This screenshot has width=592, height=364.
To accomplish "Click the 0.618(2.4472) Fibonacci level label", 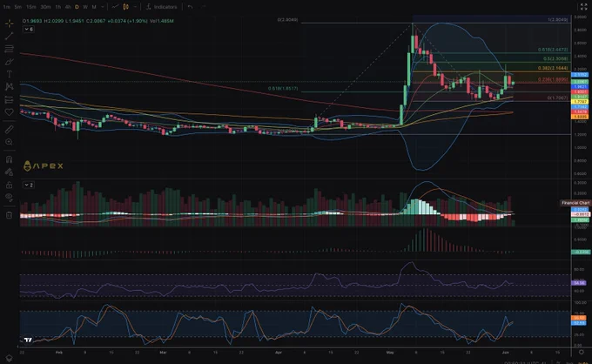I will 553,50.
